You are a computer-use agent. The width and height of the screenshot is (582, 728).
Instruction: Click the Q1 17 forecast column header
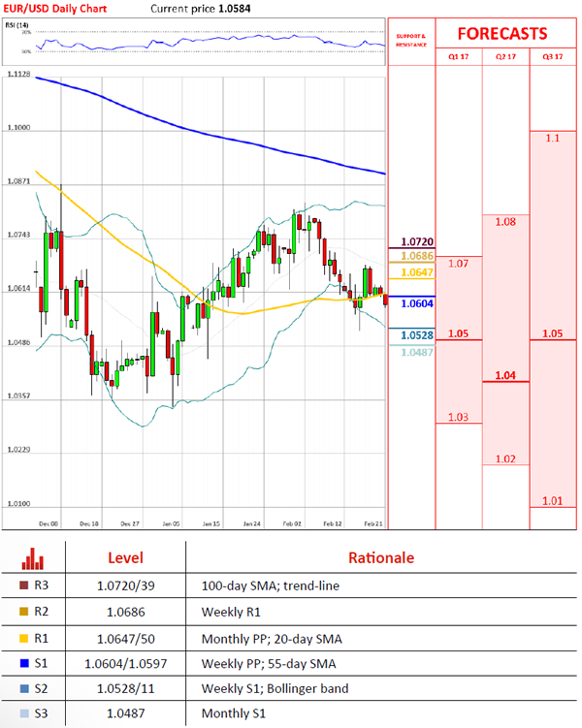coord(459,56)
